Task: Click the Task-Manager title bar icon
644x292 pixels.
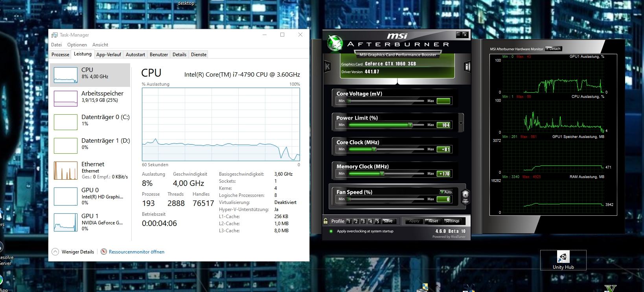Action: pos(54,35)
